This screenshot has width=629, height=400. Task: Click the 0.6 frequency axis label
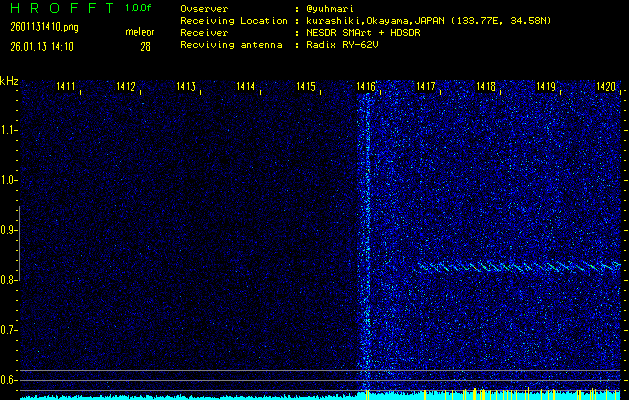[x=7, y=380]
